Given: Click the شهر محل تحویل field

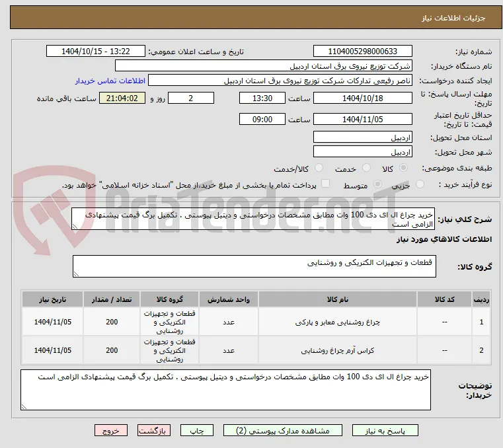Looking at the screenshot, I should point(362,152).
